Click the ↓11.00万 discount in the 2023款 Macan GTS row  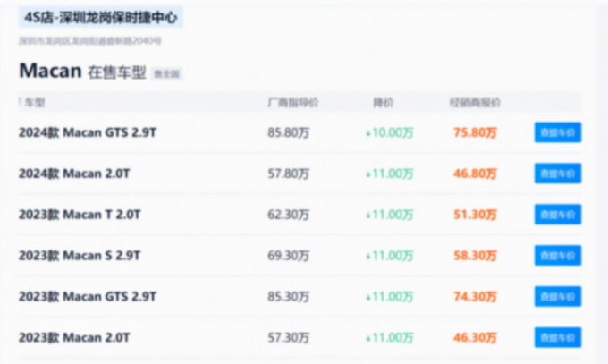click(390, 297)
